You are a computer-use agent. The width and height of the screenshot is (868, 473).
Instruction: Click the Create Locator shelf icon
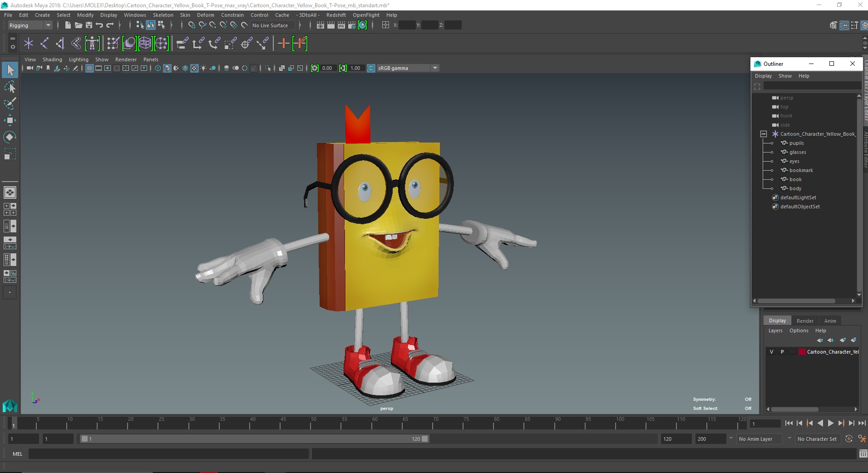(x=29, y=44)
